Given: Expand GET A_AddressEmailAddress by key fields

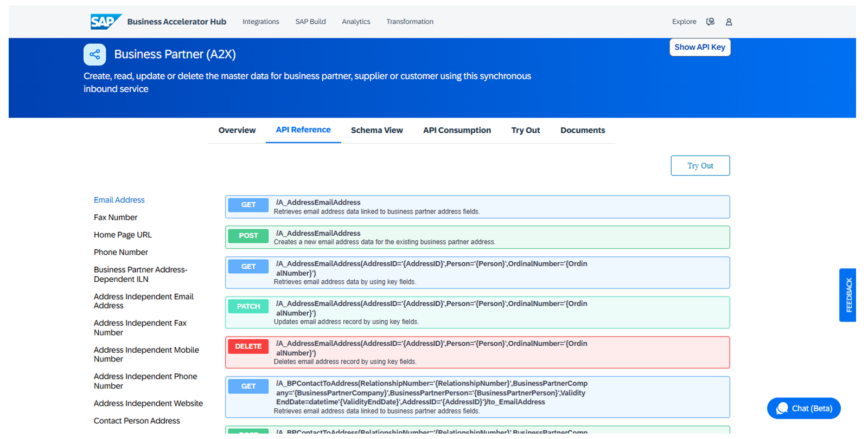Looking at the screenshot, I should pos(477,273).
